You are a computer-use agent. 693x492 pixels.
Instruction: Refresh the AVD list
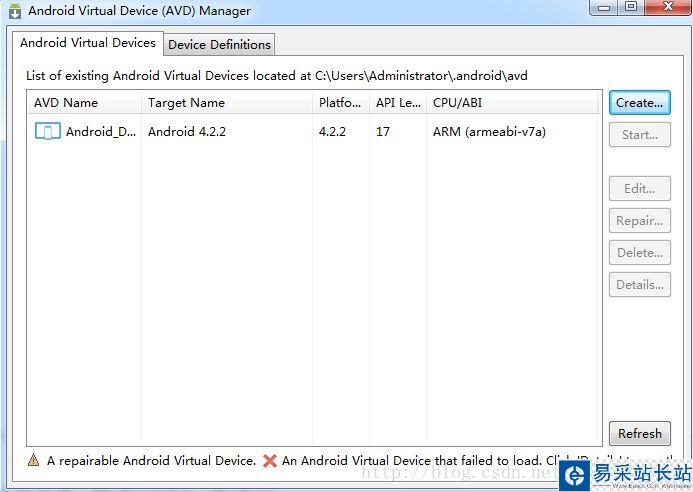pyautogui.click(x=640, y=433)
